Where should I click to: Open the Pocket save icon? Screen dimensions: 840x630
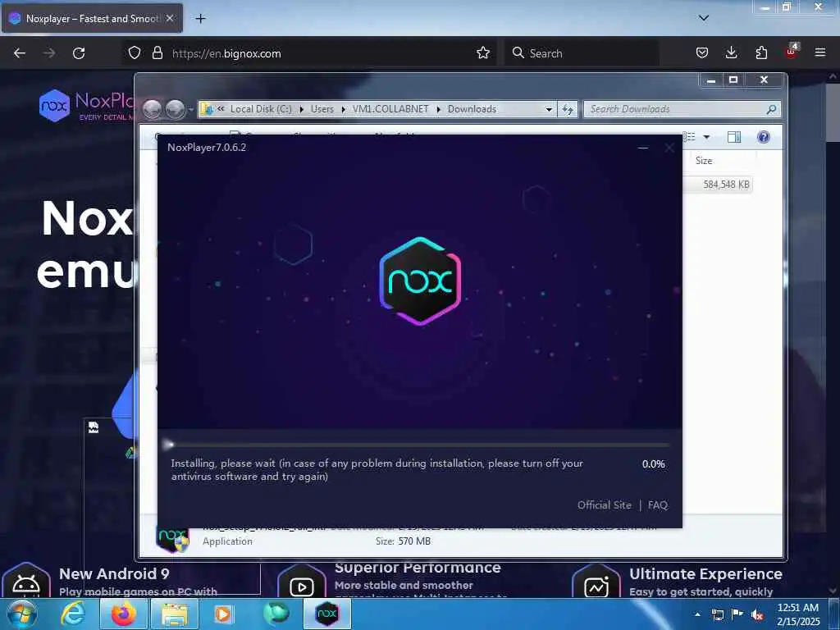(x=702, y=53)
